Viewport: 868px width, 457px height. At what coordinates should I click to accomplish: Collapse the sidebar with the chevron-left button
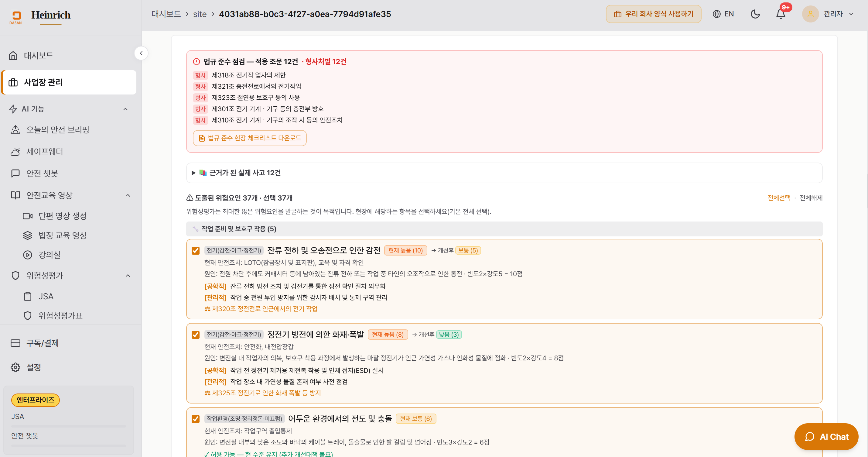[141, 53]
